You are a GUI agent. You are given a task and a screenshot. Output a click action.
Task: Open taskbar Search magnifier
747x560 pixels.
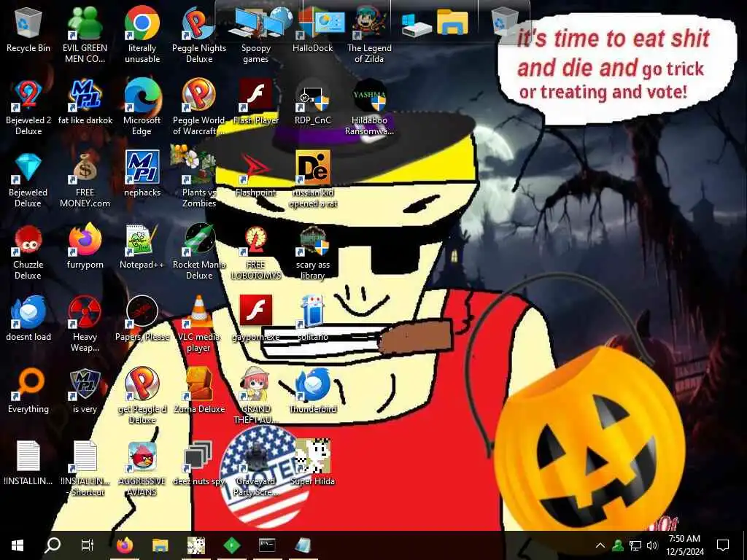point(53,545)
